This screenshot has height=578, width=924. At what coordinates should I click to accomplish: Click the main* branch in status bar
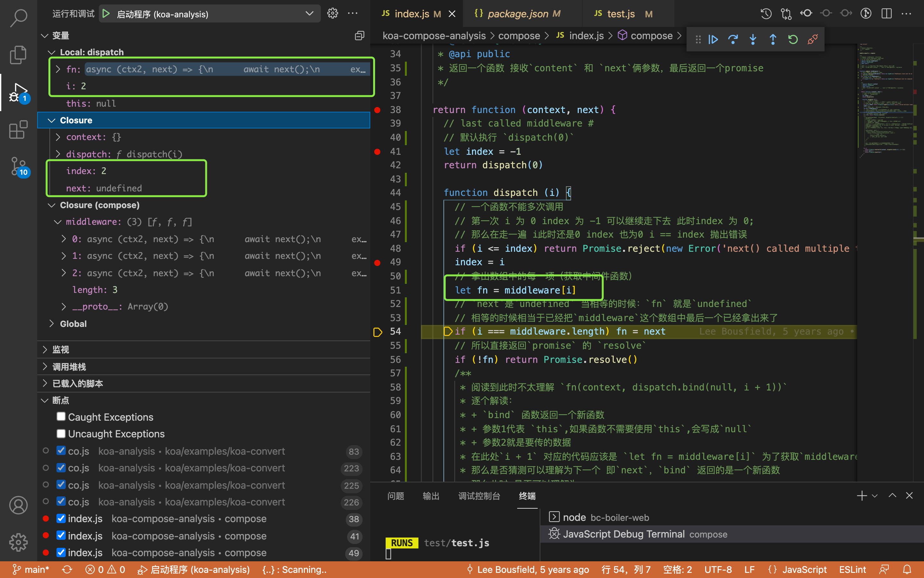pyautogui.click(x=31, y=570)
